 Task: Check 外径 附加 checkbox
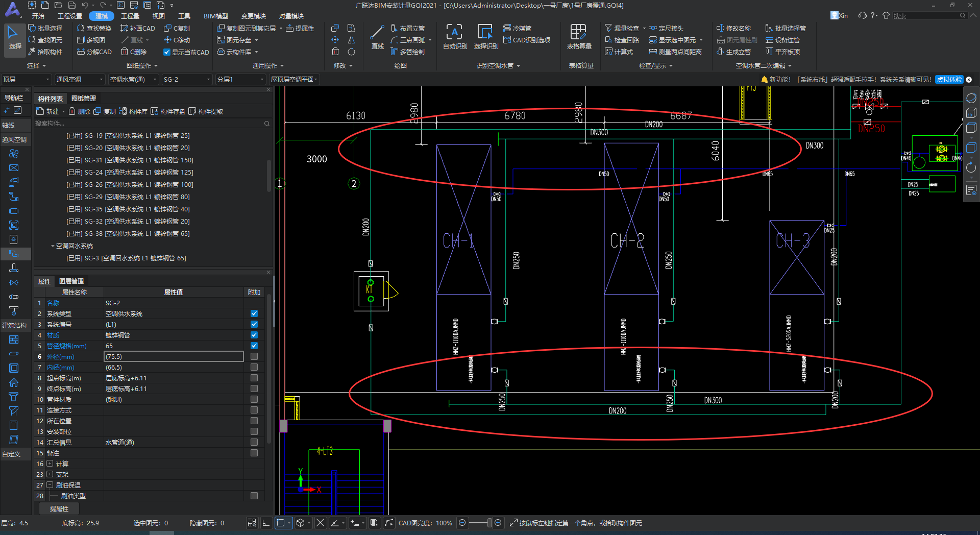pyautogui.click(x=254, y=356)
